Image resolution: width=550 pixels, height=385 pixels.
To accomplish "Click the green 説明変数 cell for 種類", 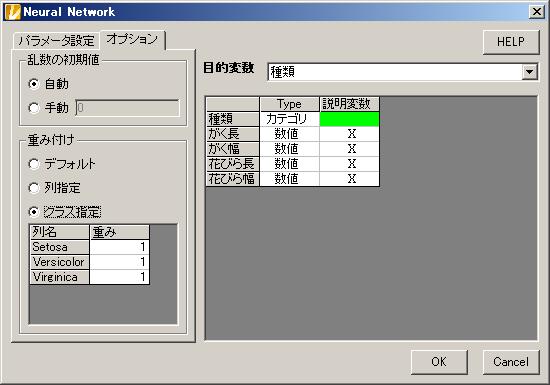I will tap(349, 119).
